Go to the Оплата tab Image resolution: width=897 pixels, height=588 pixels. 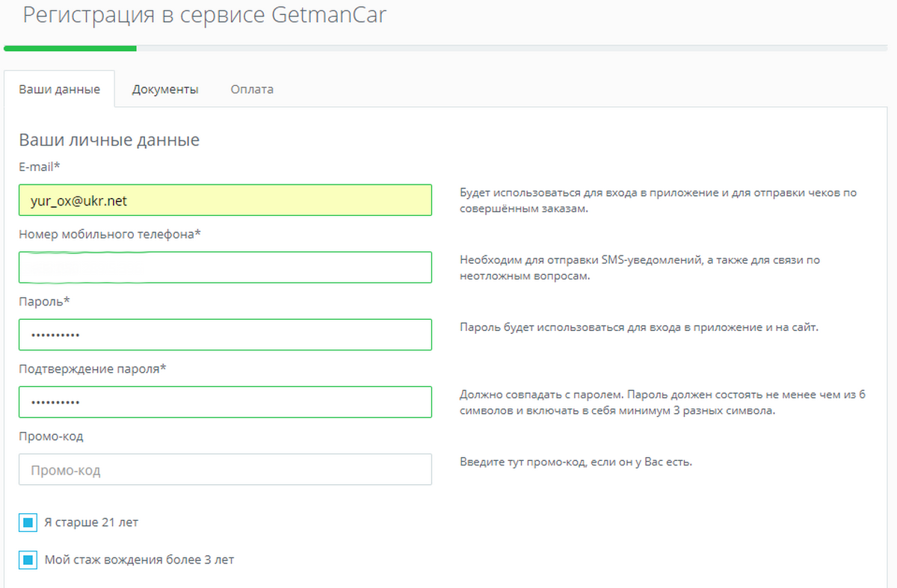[x=252, y=90]
